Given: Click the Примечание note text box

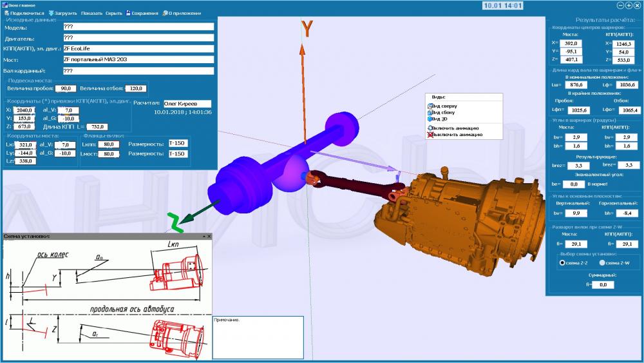Looking at the screenshot, I should tap(258, 337).
